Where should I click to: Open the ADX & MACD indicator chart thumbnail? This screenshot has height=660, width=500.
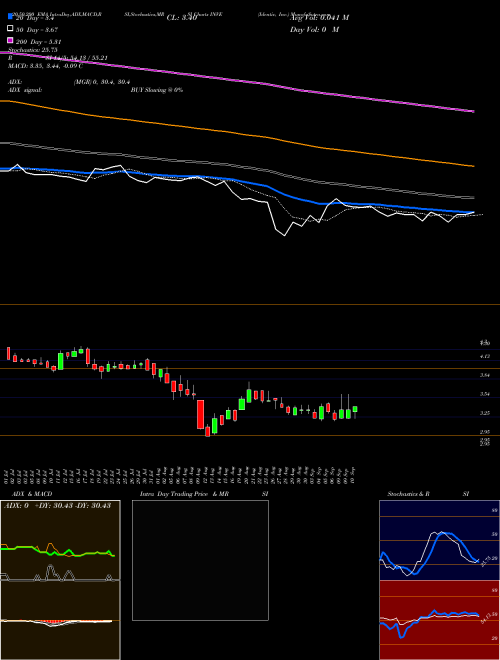pyautogui.click(x=60, y=580)
